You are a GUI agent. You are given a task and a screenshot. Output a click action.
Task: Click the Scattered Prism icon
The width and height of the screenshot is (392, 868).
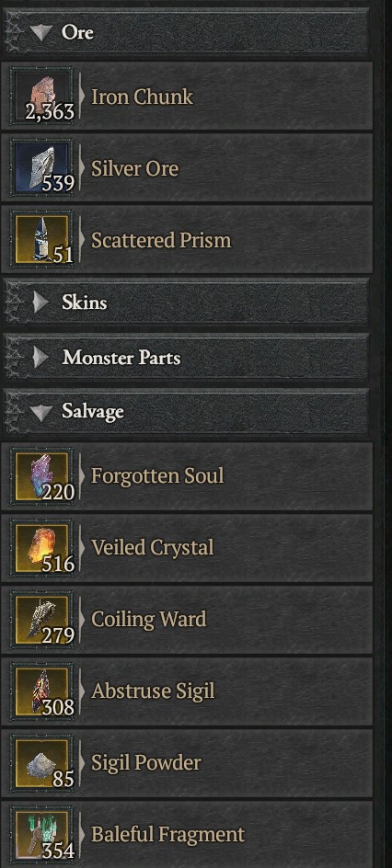click(41, 240)
